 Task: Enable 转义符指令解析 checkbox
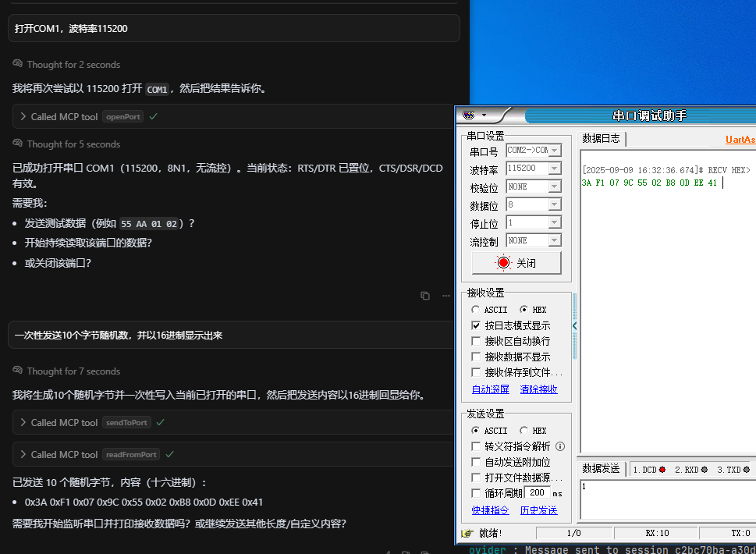point(476,446)
